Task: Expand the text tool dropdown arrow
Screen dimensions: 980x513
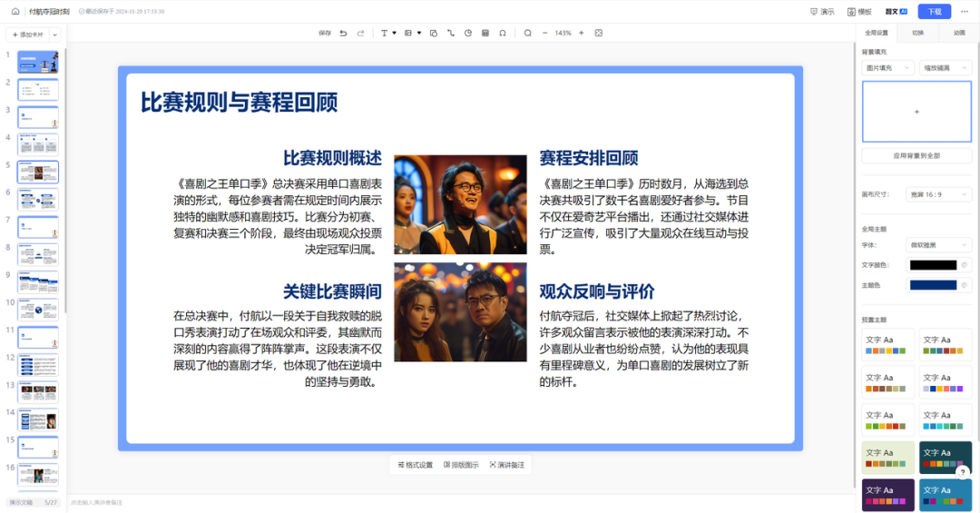Action: (395, 34)
